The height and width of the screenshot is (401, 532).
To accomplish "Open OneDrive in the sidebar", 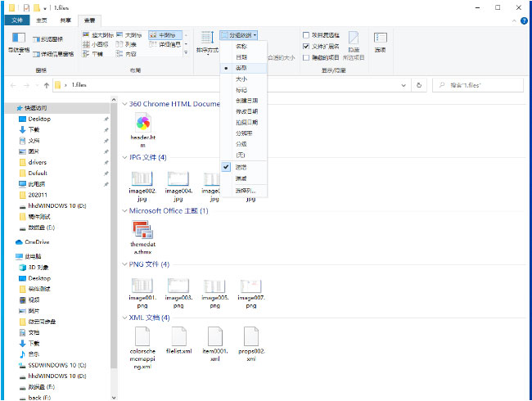I will pos(33,242).
